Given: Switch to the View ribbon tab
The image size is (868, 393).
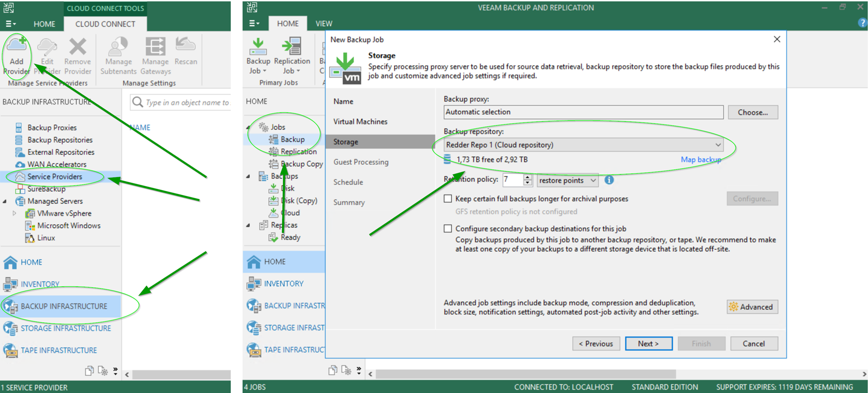Looking at the screenshot, I should [x=324, y=23].
